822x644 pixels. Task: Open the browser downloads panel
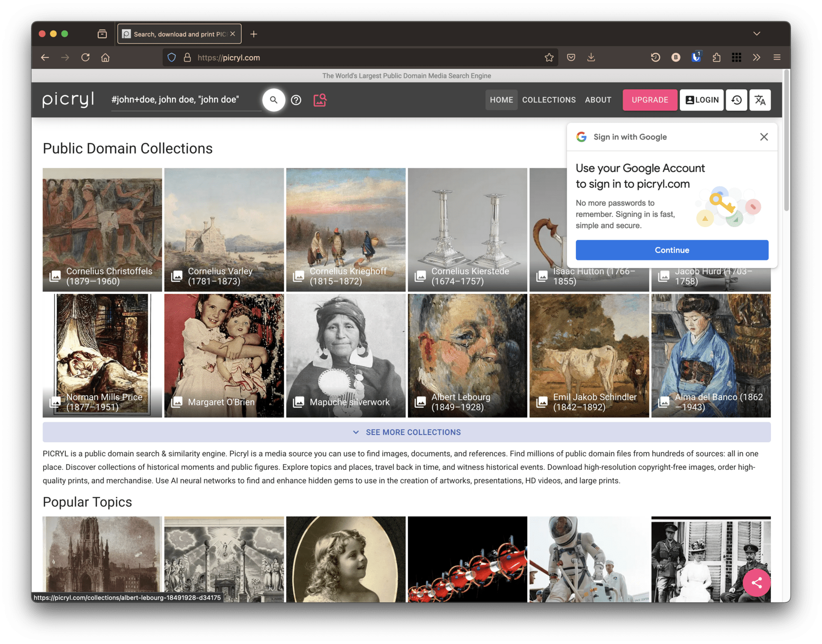591,57
